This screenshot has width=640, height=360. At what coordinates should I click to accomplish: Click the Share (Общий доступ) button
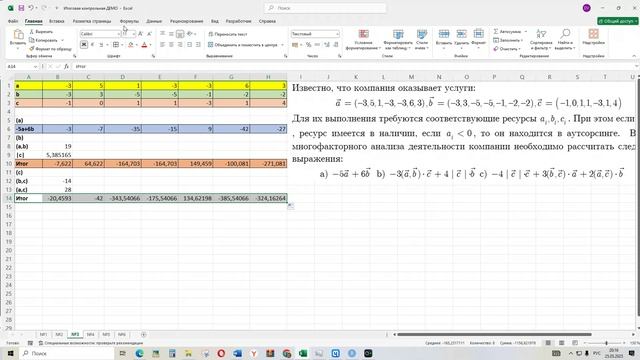tap(617, 21)
